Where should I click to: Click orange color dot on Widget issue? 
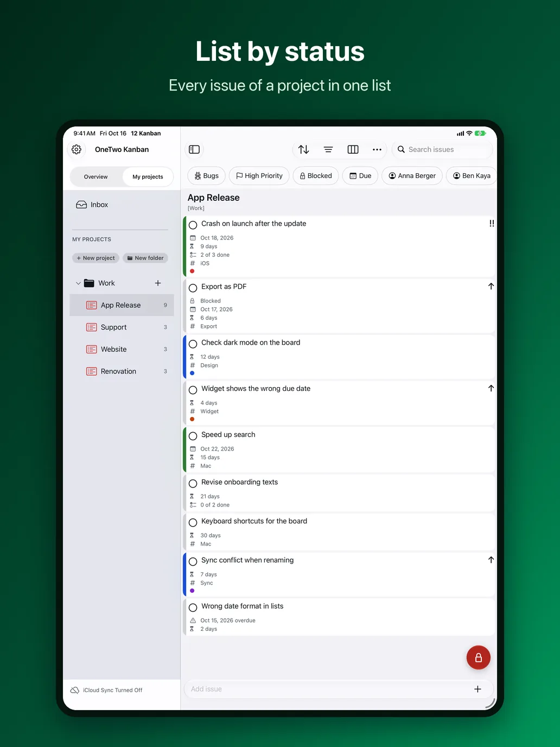point(192,419)
